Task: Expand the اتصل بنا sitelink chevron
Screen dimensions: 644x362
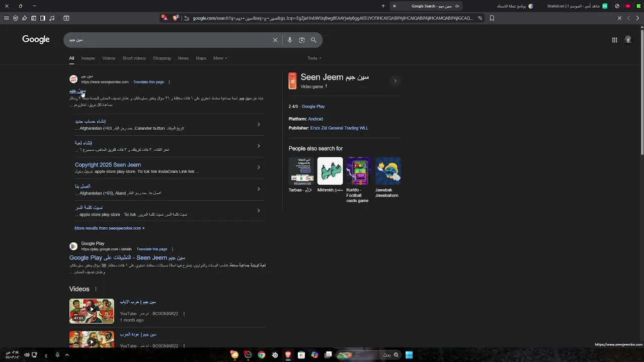Action: click(x=259, y=189)
